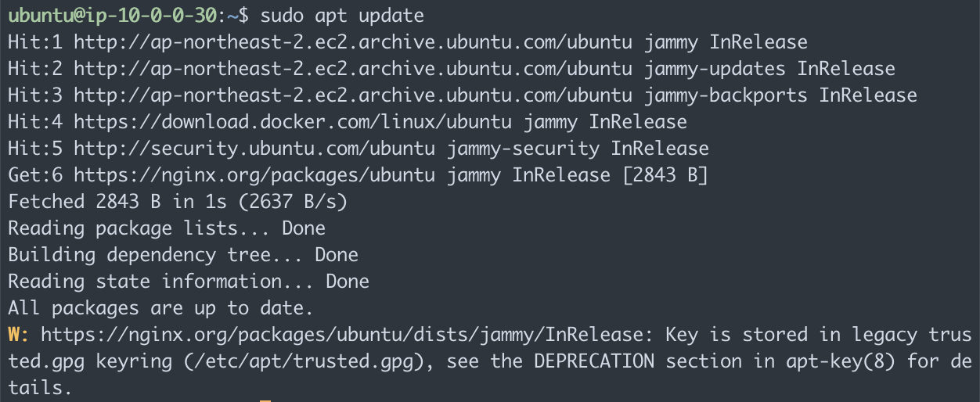Open the jammy-backports archive URL on the Hit:3 line

coord(354,95)
